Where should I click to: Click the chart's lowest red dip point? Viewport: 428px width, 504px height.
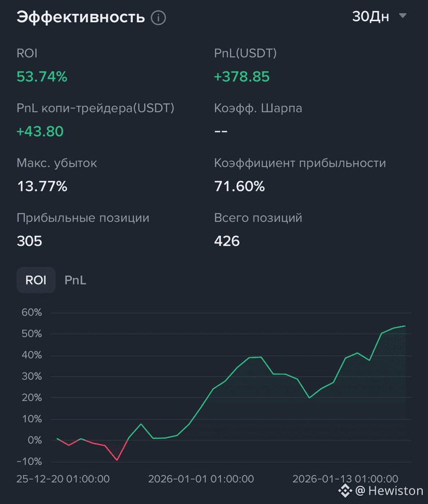117,460
